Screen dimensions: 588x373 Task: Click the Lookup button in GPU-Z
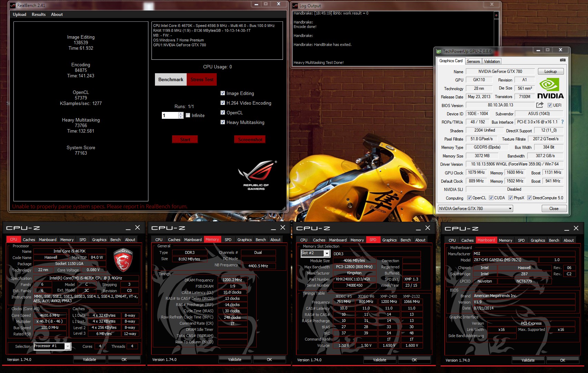(x=550, y=71)
